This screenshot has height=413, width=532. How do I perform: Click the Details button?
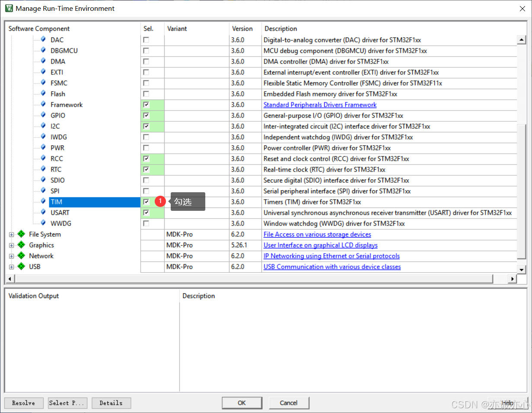point(111,403)
